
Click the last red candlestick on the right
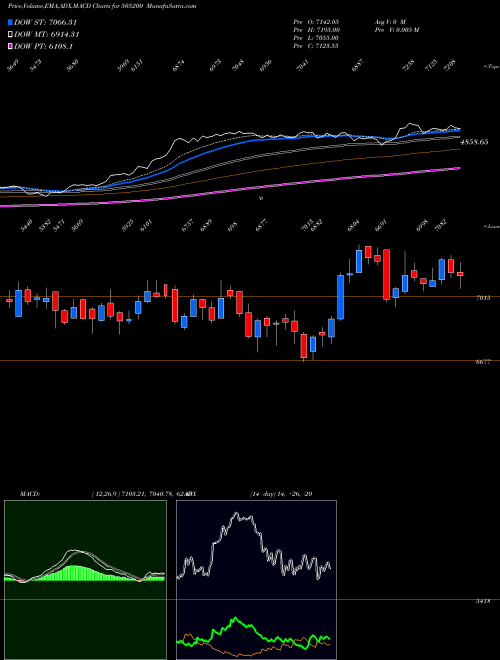[460, 274]
